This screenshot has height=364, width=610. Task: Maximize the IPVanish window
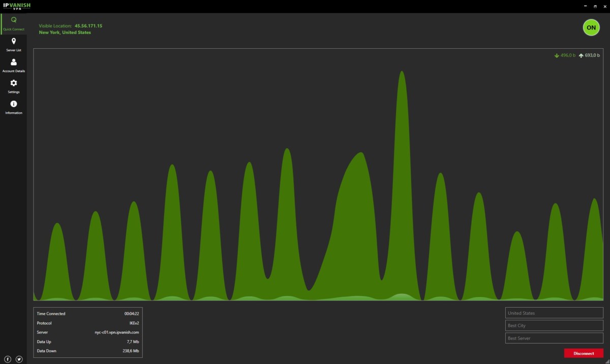coord(595,6)
